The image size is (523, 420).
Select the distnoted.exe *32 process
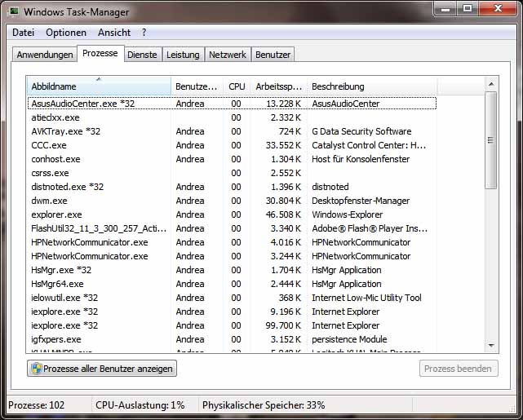pyautogui.click(x=232, y=187)
